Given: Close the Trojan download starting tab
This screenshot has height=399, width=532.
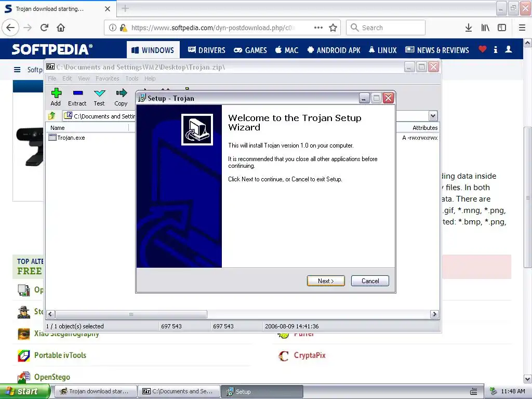Looking at the screenshot, I should coord(107,9).
